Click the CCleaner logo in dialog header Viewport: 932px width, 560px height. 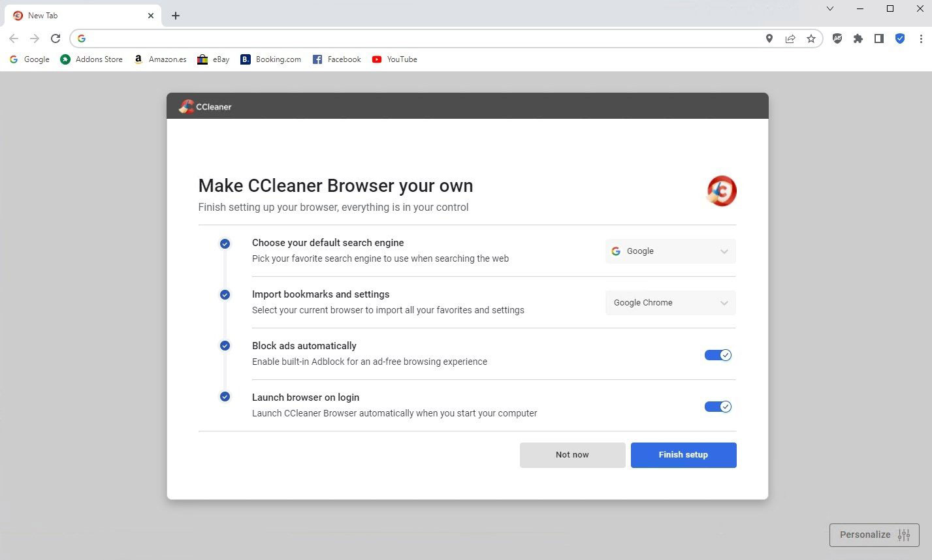pos(205,106)
